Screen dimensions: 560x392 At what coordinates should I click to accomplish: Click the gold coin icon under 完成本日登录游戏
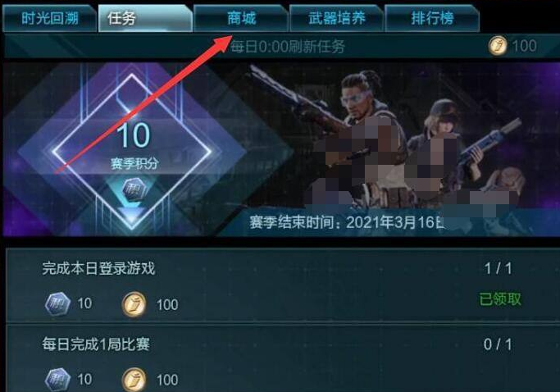click(134, 304)
